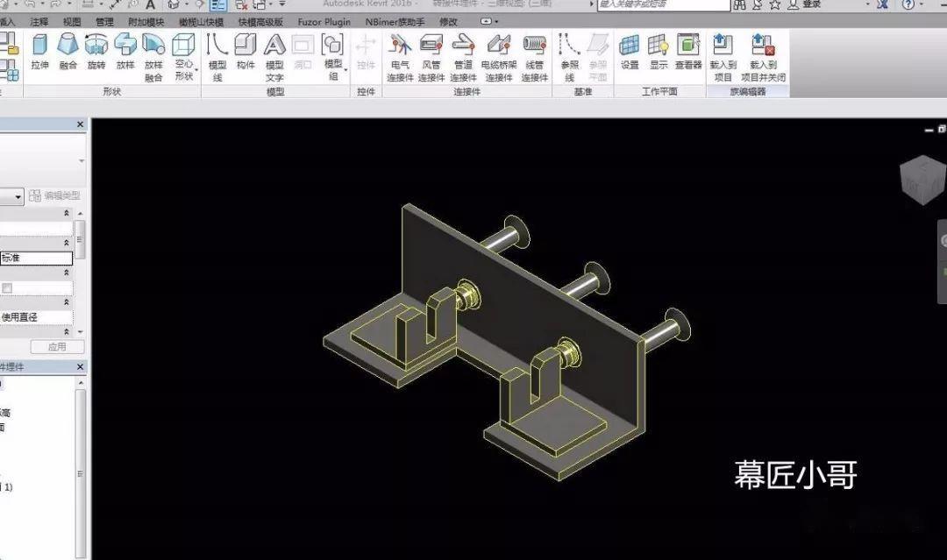Click the 构件 (Component) tool

coord(246,53)
